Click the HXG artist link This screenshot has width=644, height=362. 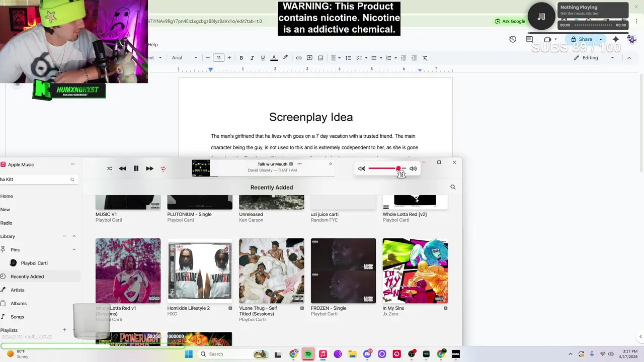click(x=172, y=314)
